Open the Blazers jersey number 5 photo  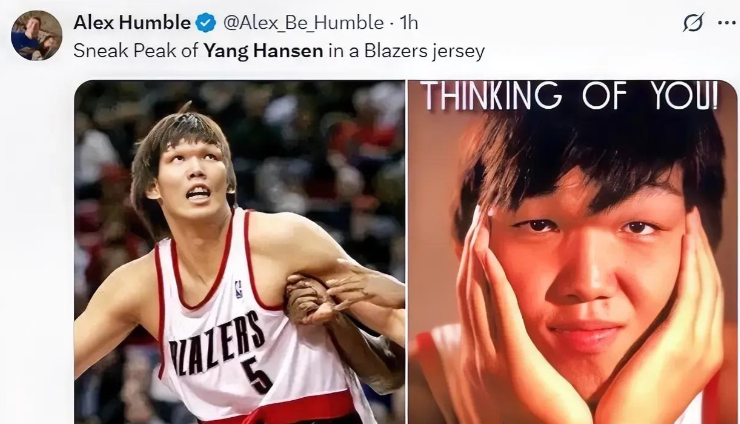(x=239, y=252)
